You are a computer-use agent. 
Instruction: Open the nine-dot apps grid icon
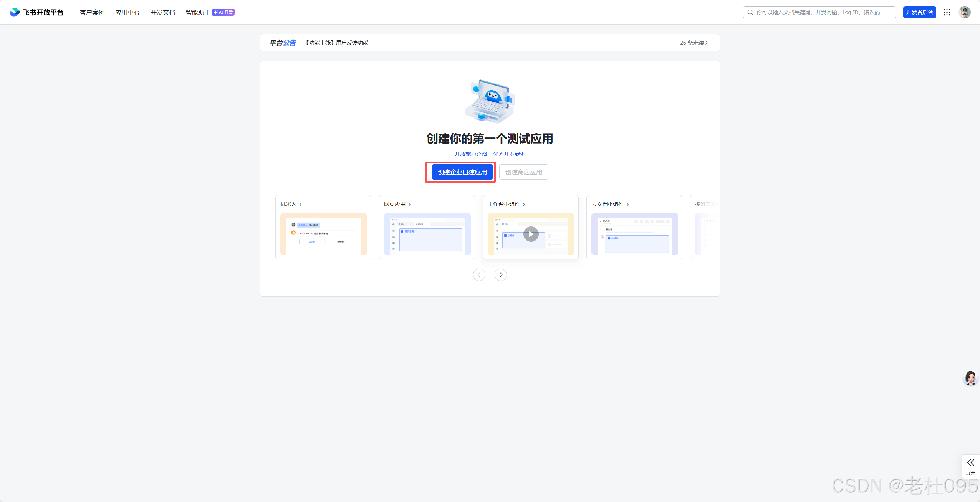947,12
